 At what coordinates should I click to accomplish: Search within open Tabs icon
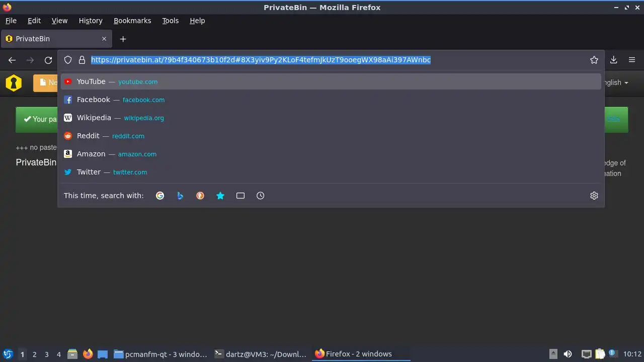tap(240, 196)
